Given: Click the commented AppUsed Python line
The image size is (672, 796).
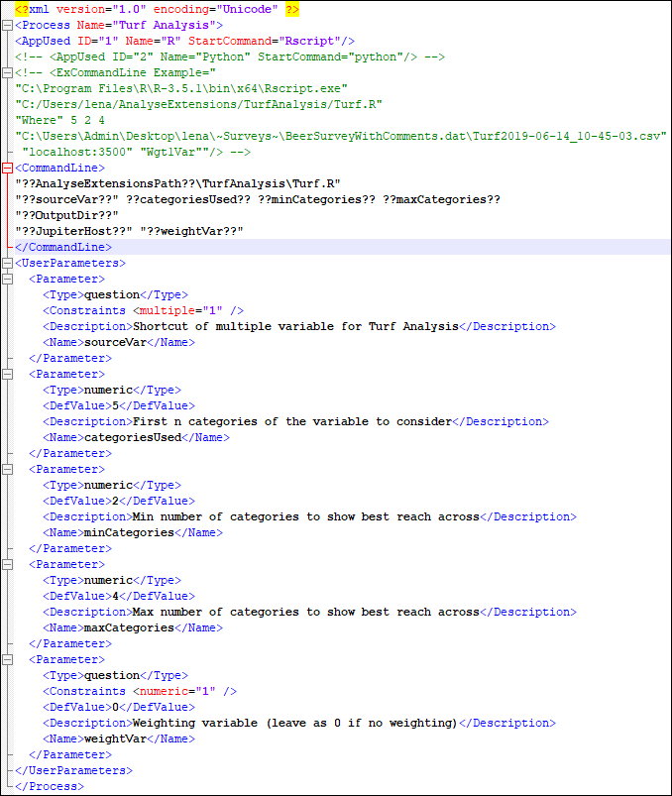Looking at the screenshot, I should pos(230,57).
